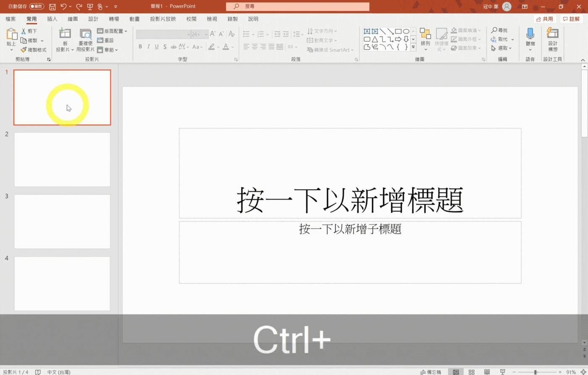Expand the shapes gallery More arrow

413,47
